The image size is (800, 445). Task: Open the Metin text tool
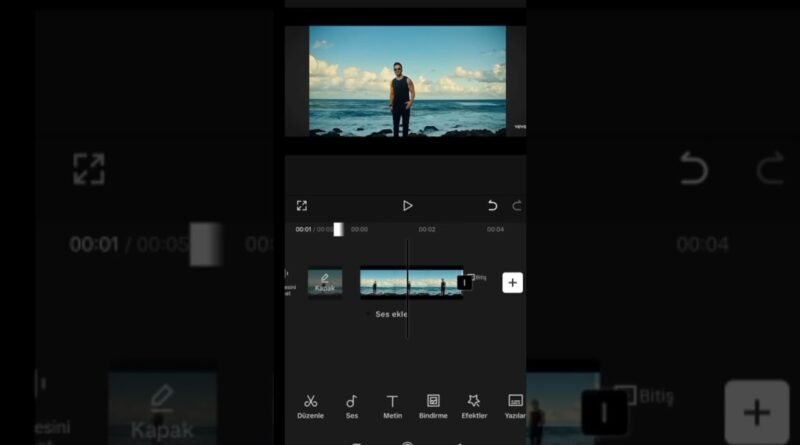point(392,407)
